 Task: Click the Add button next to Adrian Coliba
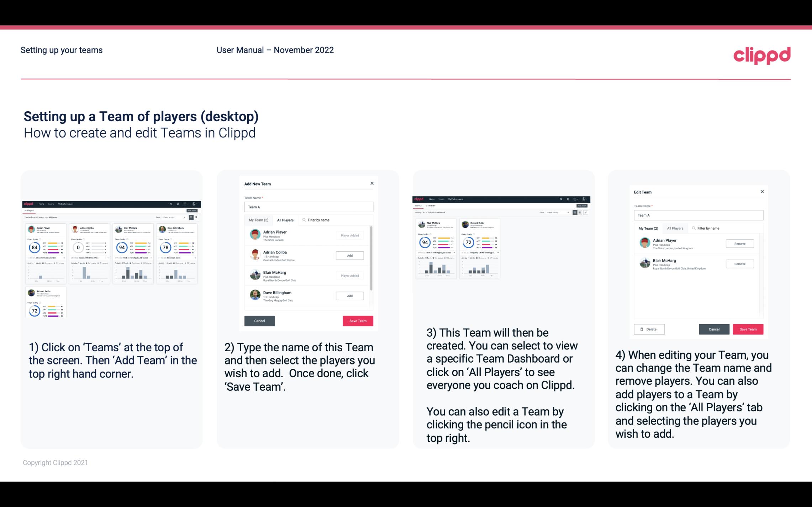coord(349,255)
